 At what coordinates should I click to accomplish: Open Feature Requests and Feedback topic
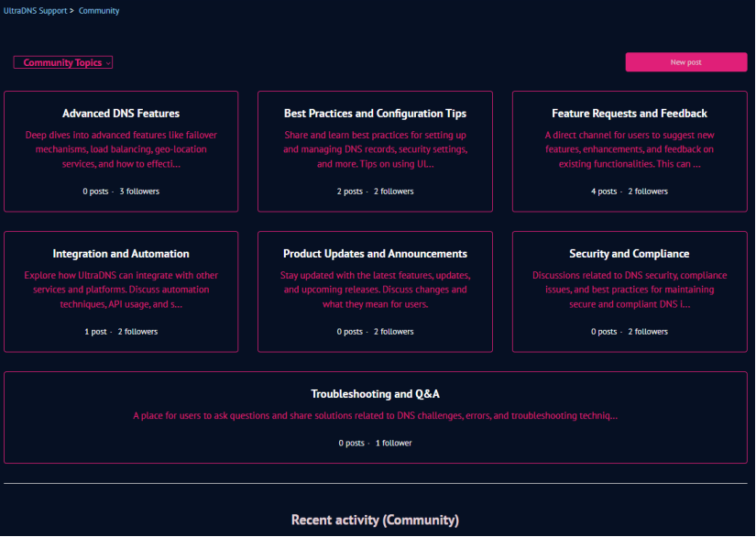[630, 114]
